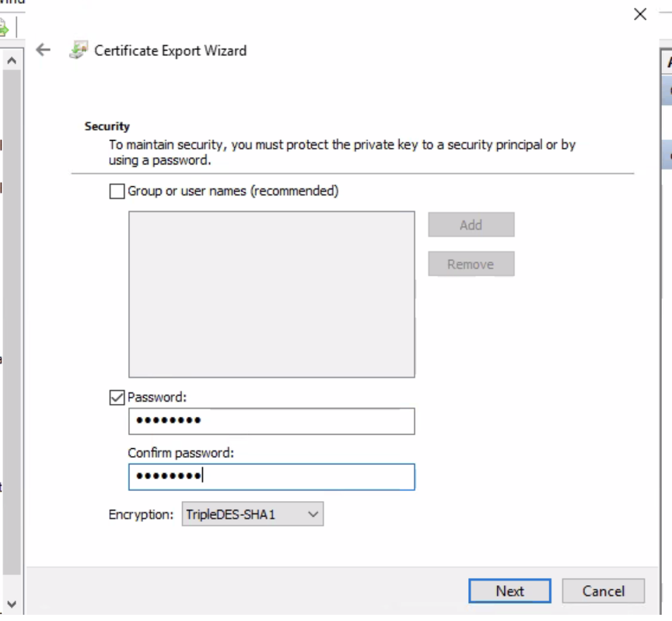Cancel the certificate export wizard
672x621 pixels.
(x=604, y=591)
